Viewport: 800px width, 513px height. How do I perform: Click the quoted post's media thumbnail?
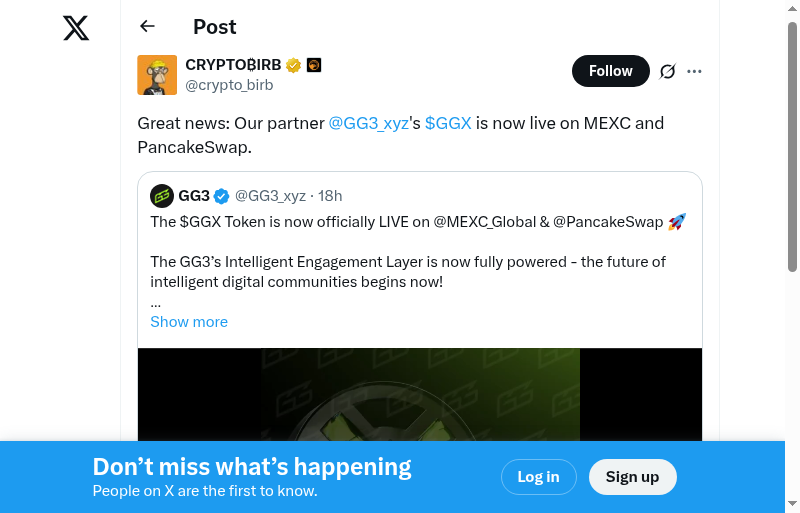(420, 394)
